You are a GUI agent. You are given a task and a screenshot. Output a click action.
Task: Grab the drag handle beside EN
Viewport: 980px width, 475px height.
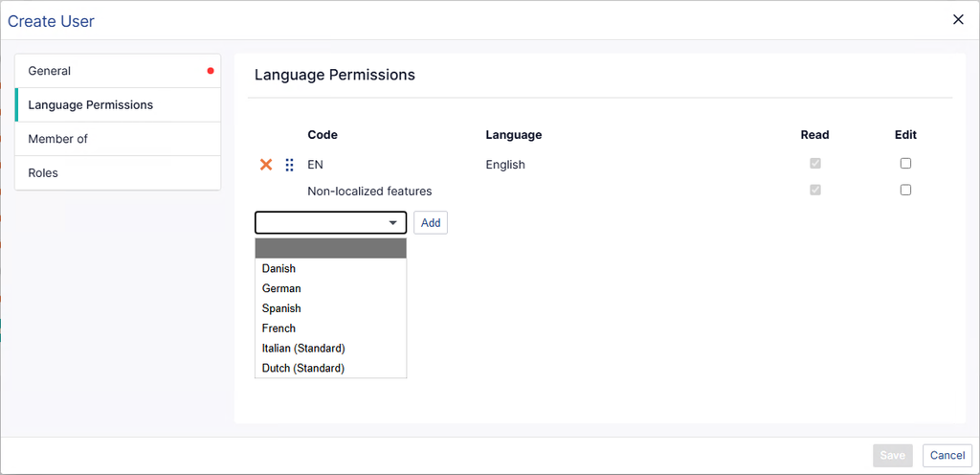tap(289, 165)
